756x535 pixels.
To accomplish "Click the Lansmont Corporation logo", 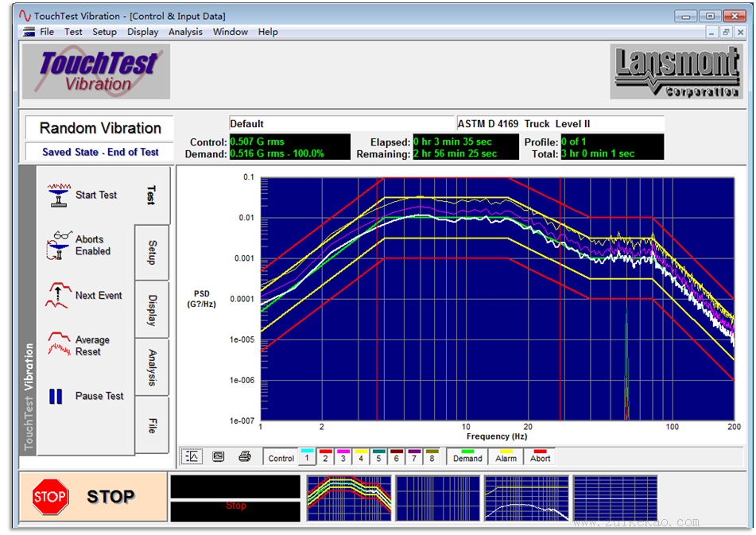I will (x=676, y=72).
